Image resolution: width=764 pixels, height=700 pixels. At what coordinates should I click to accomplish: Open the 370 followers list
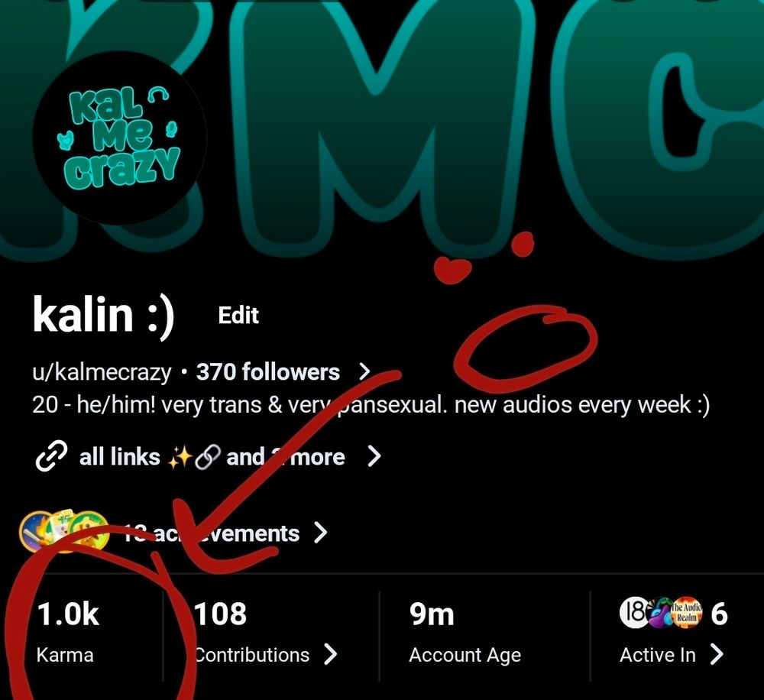[267, 372]
